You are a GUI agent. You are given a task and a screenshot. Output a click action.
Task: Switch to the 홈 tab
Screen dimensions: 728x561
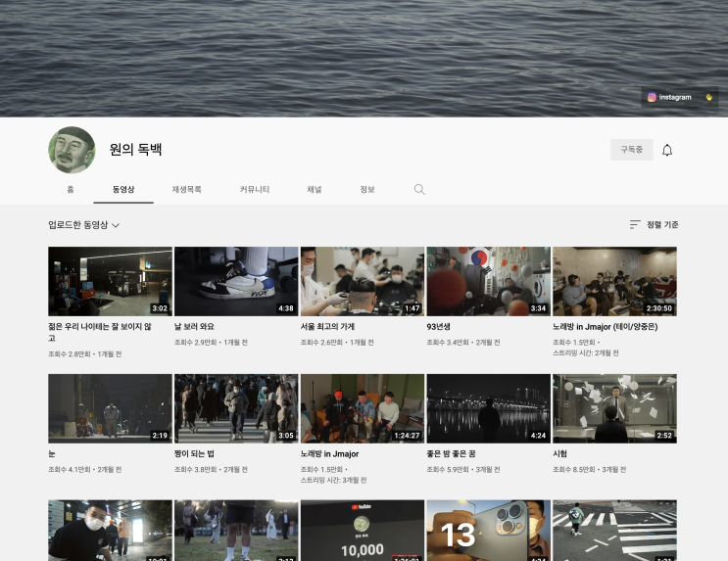[x=71, y=189]
